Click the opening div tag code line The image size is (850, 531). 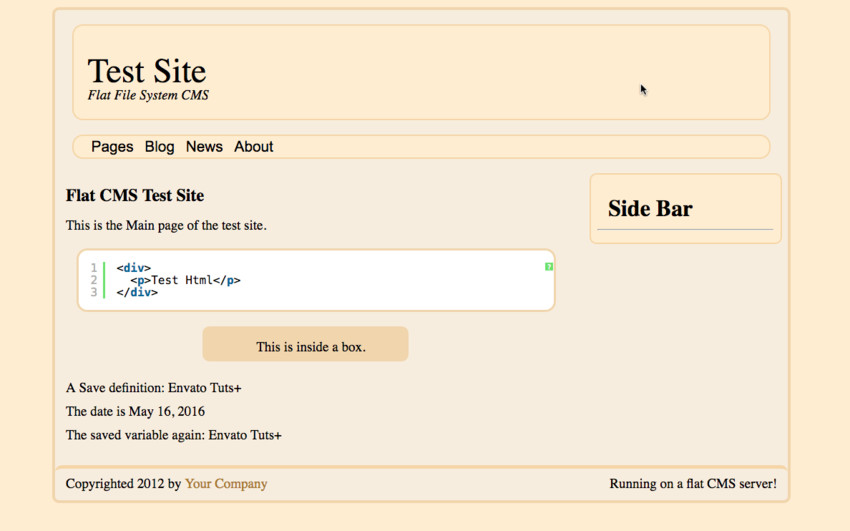pyautogui.click(x=133, y=268)
